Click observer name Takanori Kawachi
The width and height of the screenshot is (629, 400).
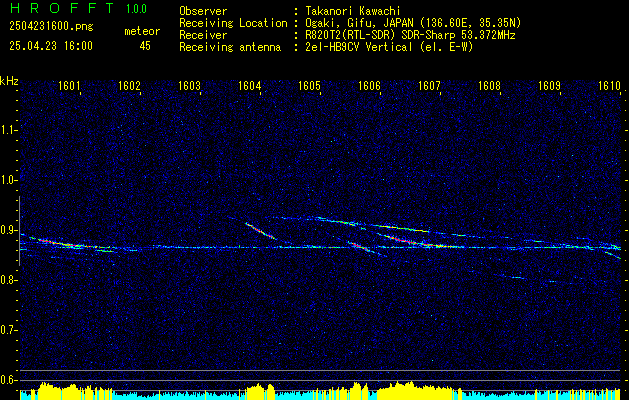coord(353,11)
